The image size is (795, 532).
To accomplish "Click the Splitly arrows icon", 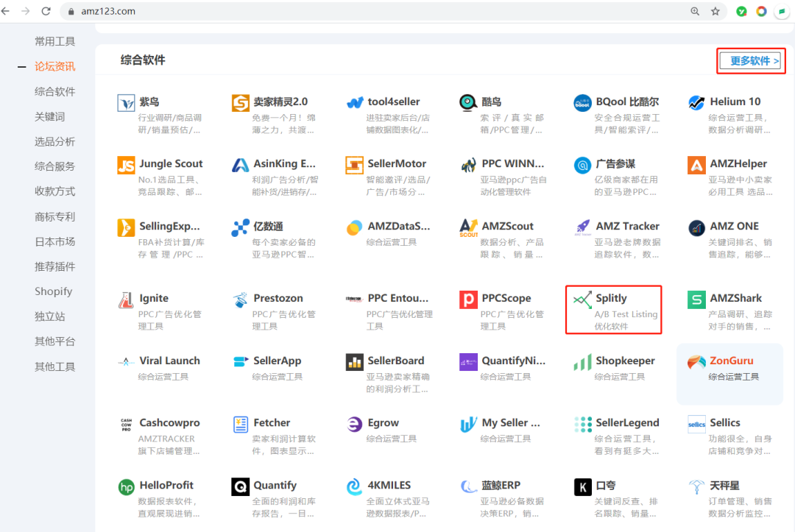I will [582, 300].
